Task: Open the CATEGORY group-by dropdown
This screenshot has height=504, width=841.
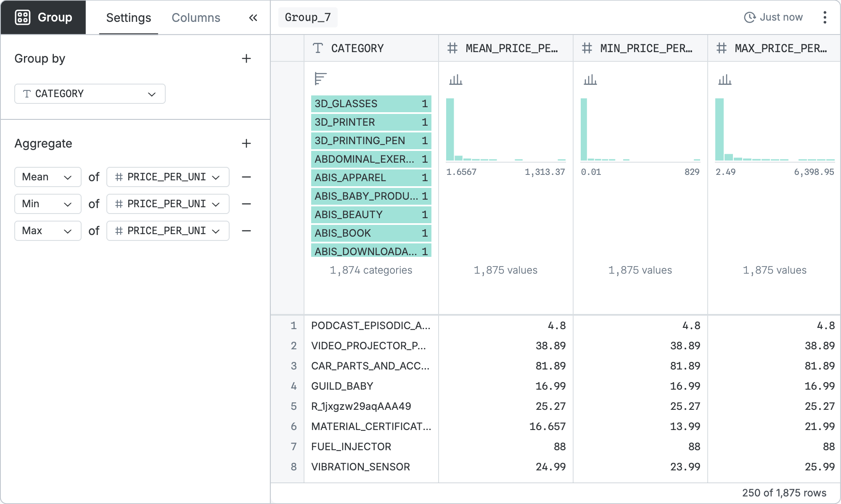Action: tap(90, 94)
